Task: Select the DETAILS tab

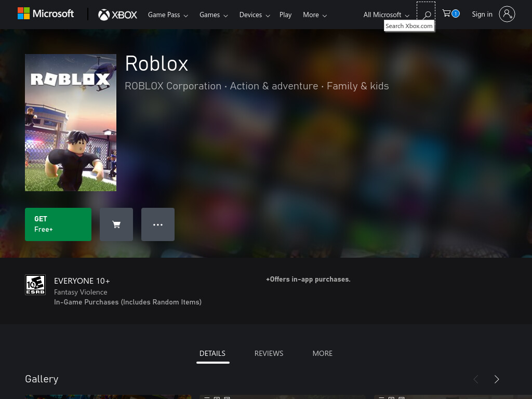Action: click(212, 353)
